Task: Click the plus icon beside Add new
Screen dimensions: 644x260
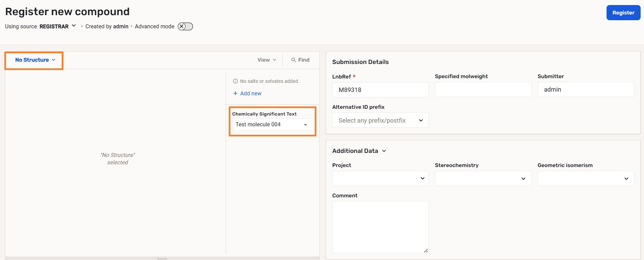Action: tap(235, 93)
